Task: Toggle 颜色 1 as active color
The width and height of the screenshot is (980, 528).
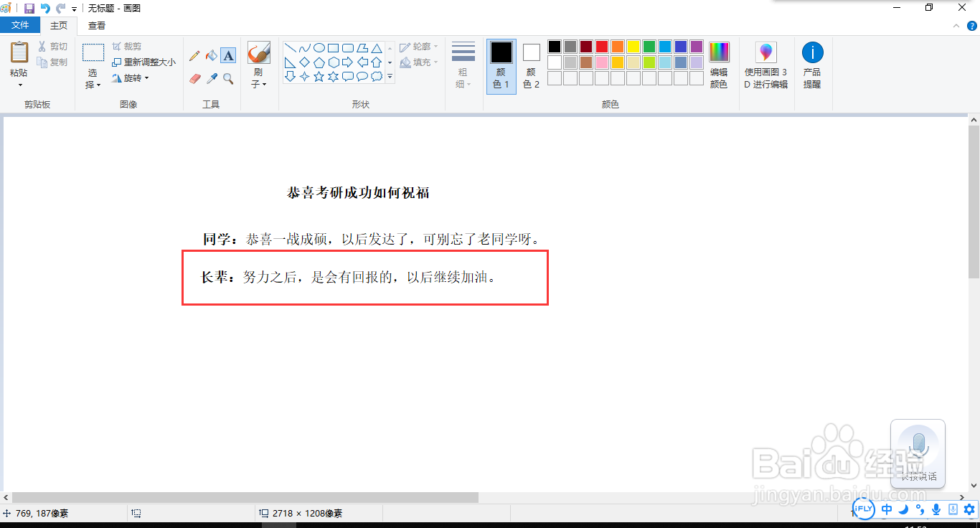Action: pyautogui.click(x=501, y=65)
